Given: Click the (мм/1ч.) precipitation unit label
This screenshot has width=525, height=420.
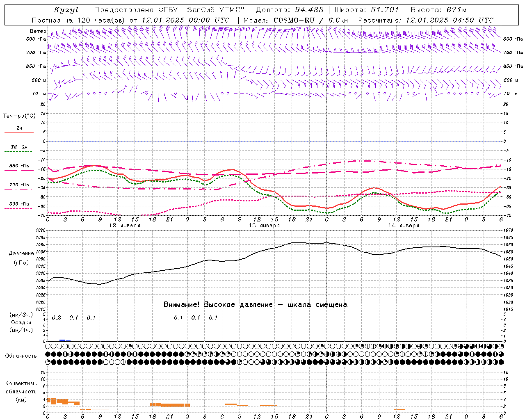Looking at the screenshot, I should (21, 330).
